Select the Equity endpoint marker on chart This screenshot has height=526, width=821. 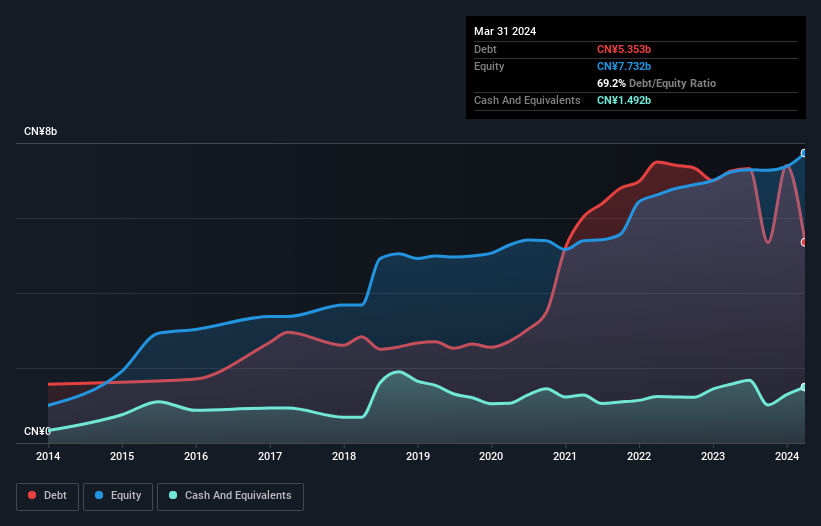coord(804,153)
